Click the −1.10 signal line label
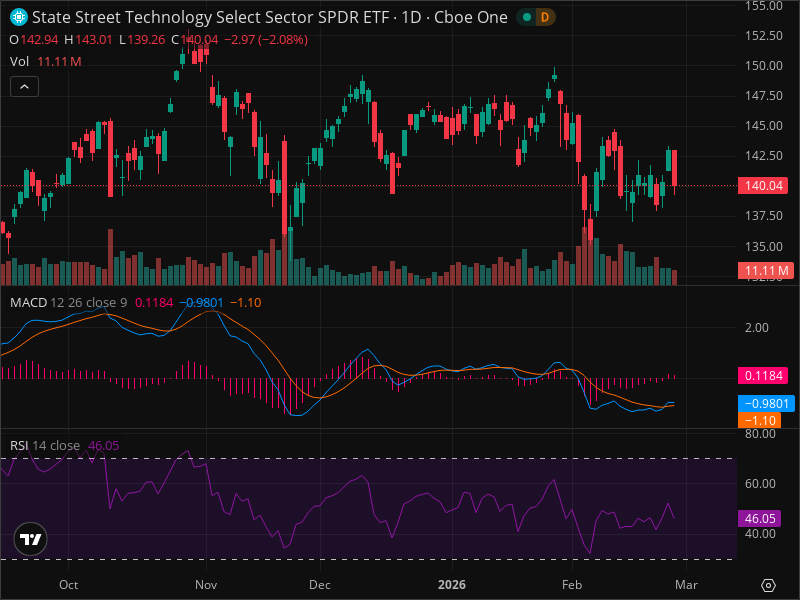This screenshot has height=600, width=800. [x=759, y=420]
